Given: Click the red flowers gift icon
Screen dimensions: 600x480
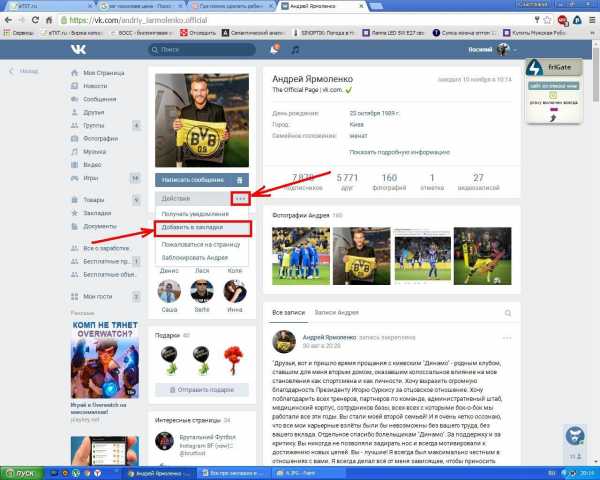Looking at the screenshot, I should (x=233, y=360).
